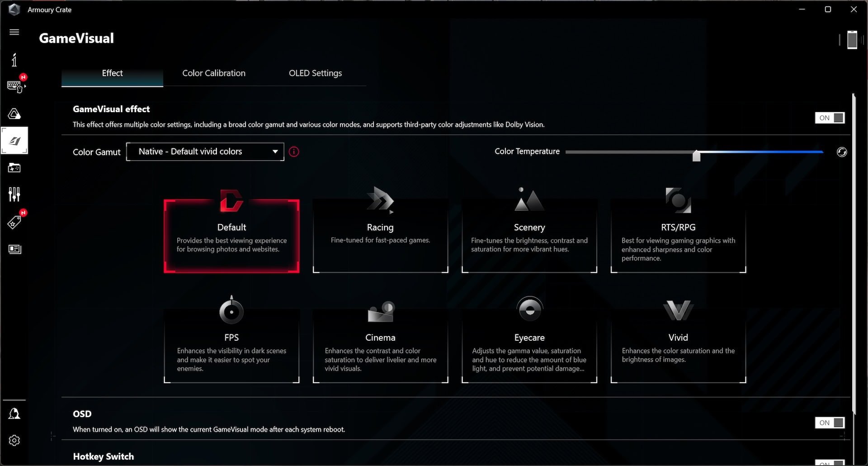Select the FPS mode card
Screen dimensions: 868x466
point(231,346)
